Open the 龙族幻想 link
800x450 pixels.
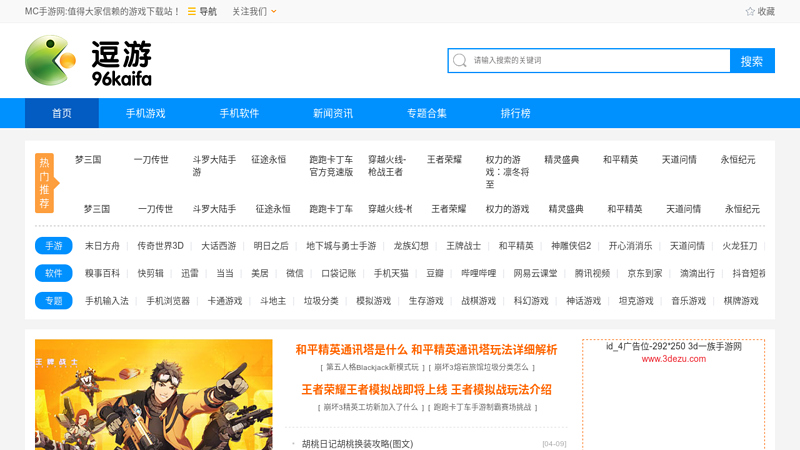pyautogui.click(x=411, y=246)
